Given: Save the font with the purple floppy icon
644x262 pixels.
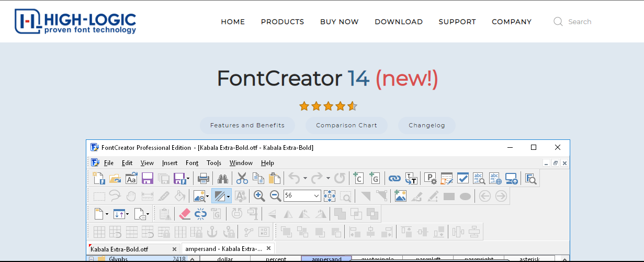Looking at the screenshot, I should (147, 178).
